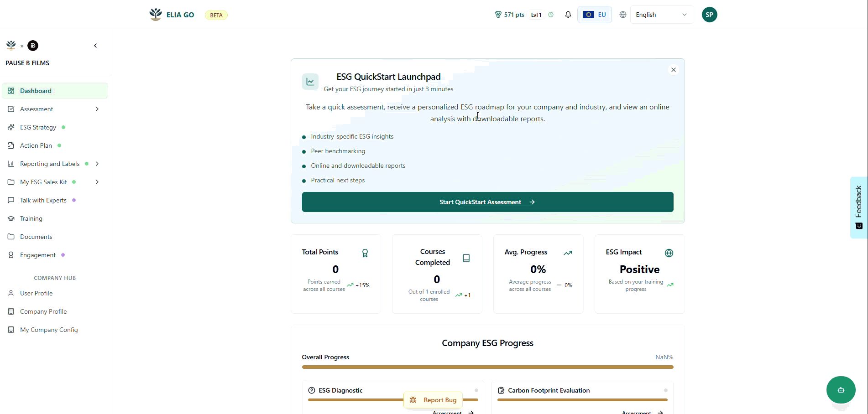
Task: Click the ELIA GO logo
Action: pyautogui.click(x=172, y=15)
